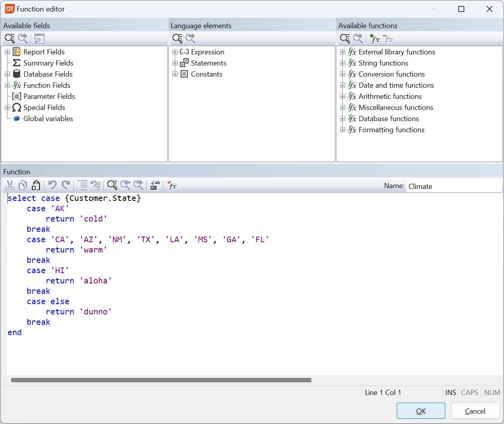The height and width of the screenshot is (424, 504).
Task: Select Parameter Fields tree item
Action: click(x=49, y=96)
